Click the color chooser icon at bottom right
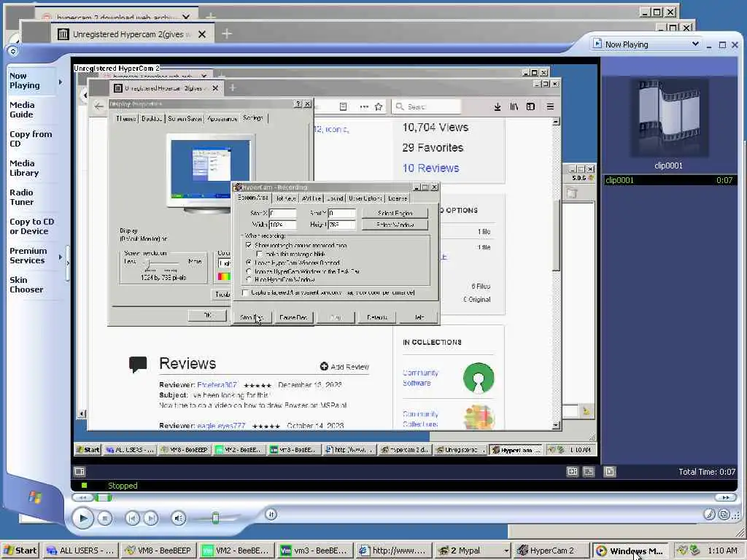 pyautogui.click(x=709, y=514)
